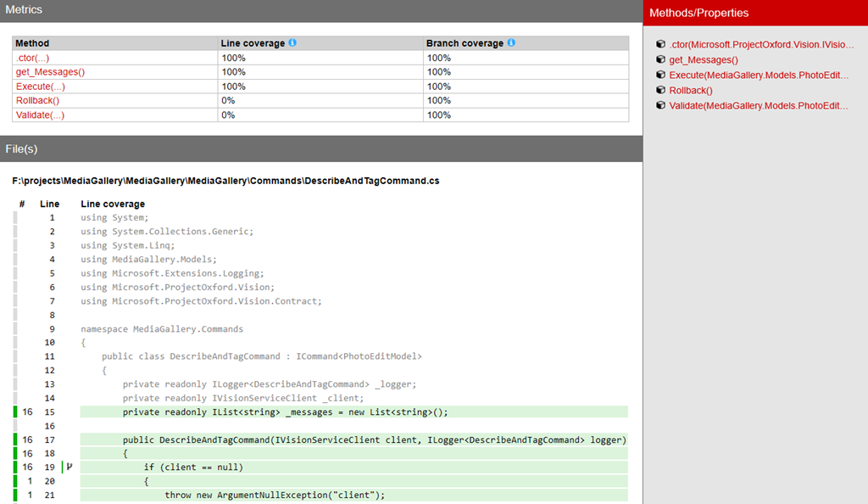This screenshot has width=868, height=504.
Task: Click the cube icon beside Validate in sidebar
Action: point(661,106)
